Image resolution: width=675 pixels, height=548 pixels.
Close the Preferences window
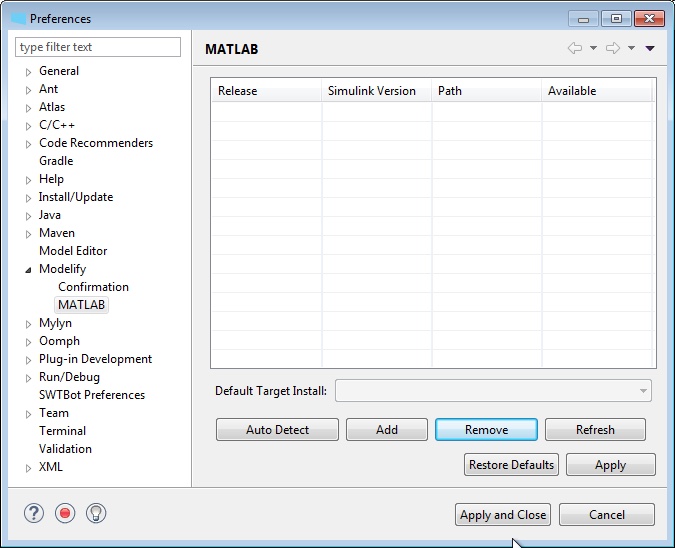[649, 19]
